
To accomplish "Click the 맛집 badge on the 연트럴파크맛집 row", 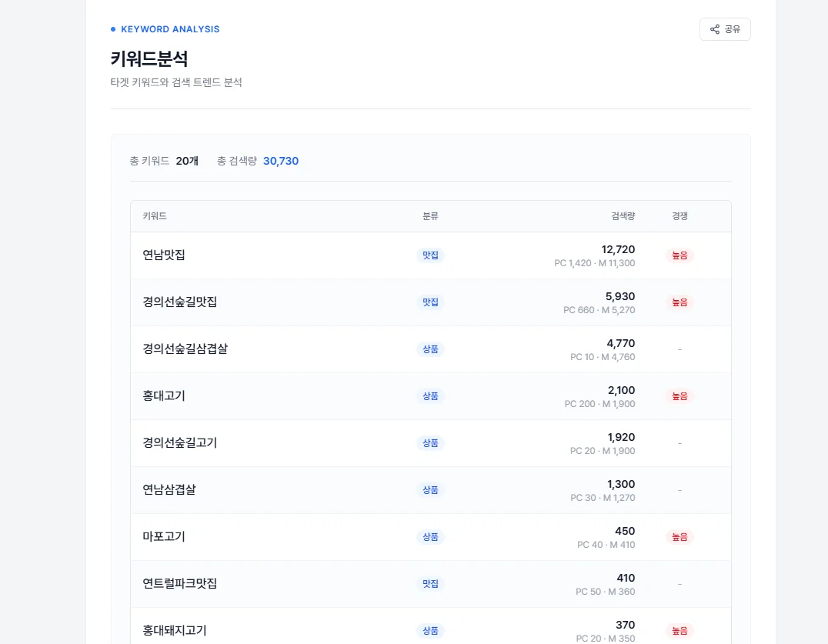I will (x=430, y=583).
